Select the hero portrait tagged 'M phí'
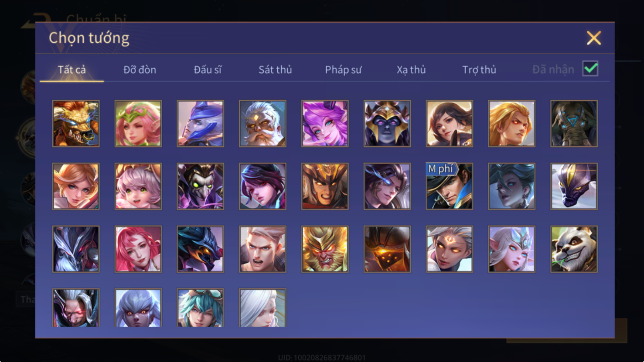 pos(450,186)
